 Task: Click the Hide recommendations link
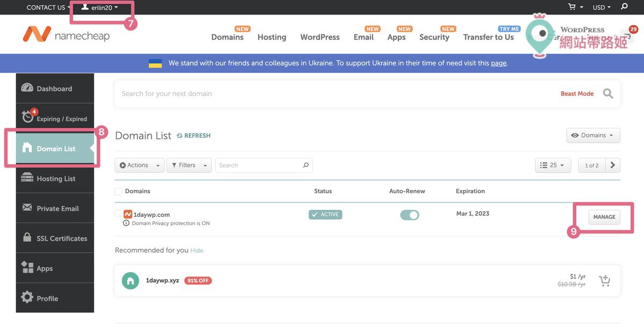(197, 251)
